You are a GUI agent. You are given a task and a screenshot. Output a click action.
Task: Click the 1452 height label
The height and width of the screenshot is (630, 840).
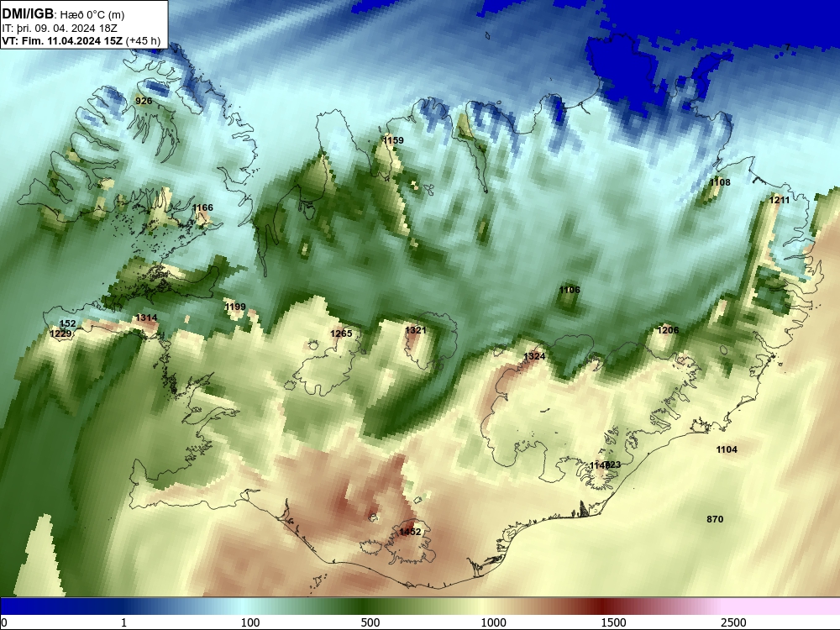tap(411, 532)
